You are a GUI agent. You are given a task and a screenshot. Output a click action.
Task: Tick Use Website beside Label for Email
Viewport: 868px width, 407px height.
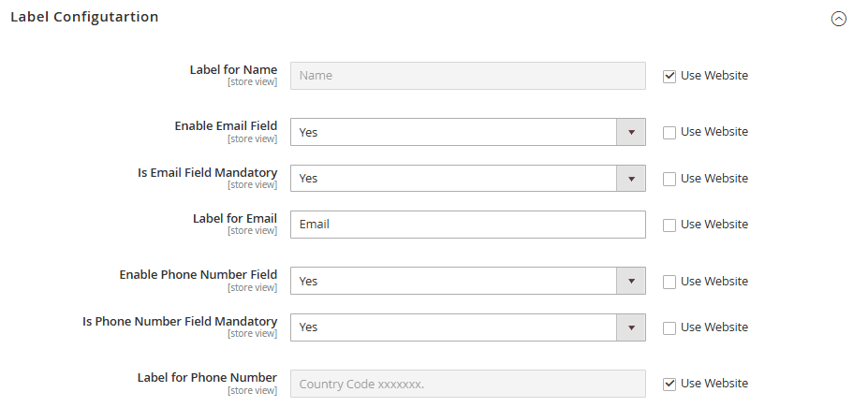[x=669, y=225]
